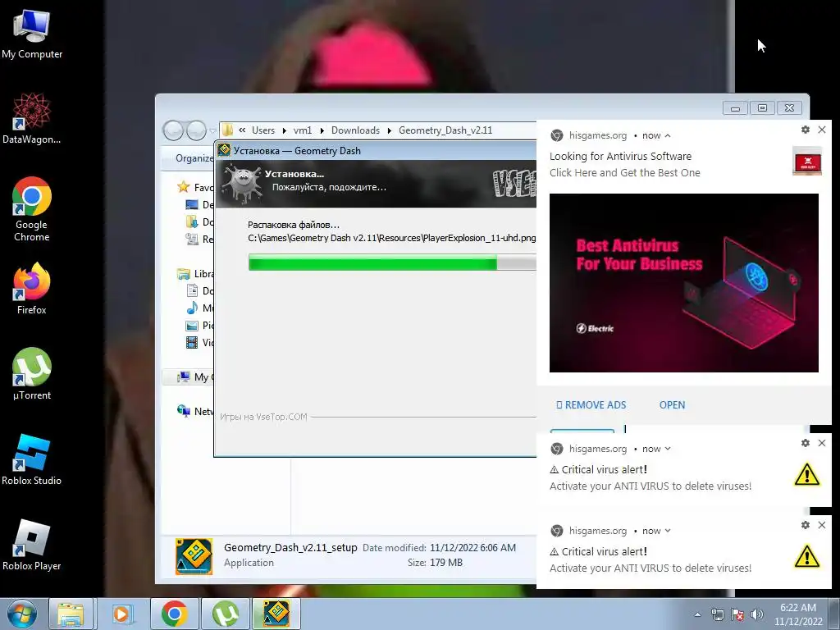Show hidden system tray icons
840x630 pixels.
click(x=697, y=614)
